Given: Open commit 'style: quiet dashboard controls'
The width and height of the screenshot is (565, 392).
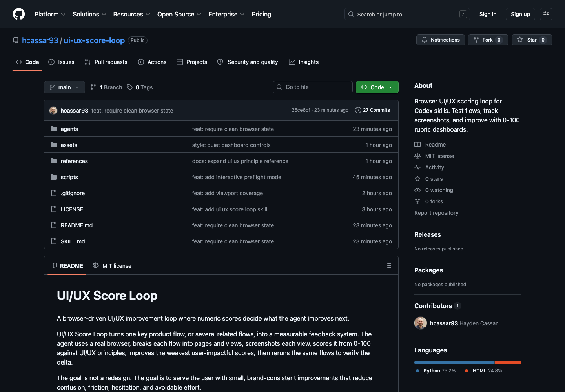Looking at the screenshot, I should [x=231, y=145].
